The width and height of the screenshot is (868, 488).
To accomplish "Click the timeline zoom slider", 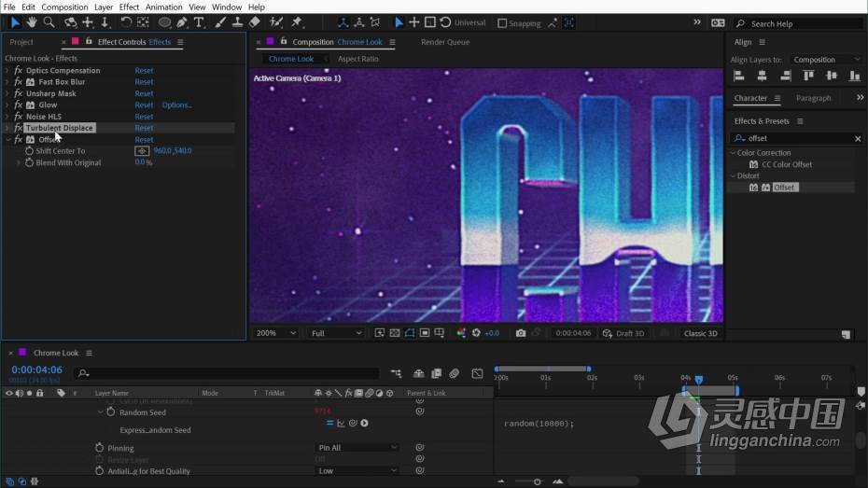I will pyautogui.click(x=537, y=481).
